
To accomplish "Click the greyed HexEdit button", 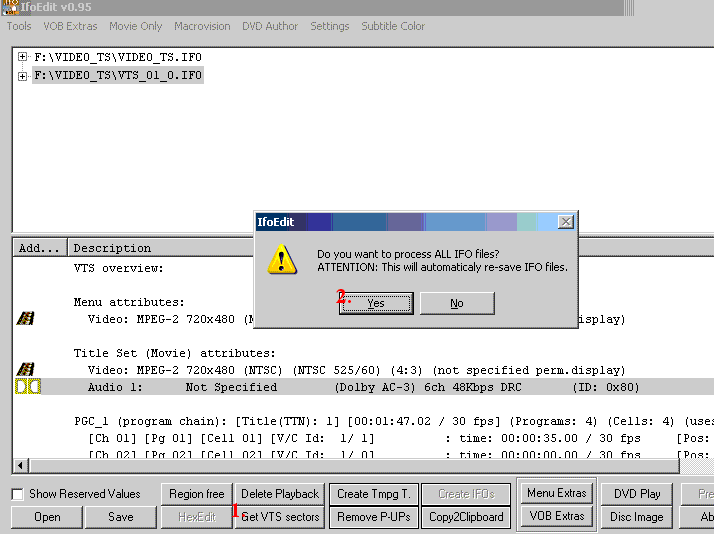I will (x=197, y=517).
